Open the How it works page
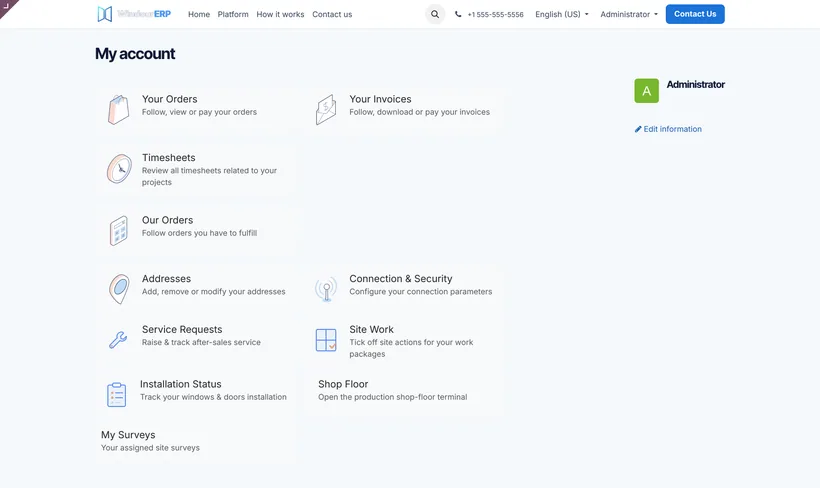 tap(280, 14)
